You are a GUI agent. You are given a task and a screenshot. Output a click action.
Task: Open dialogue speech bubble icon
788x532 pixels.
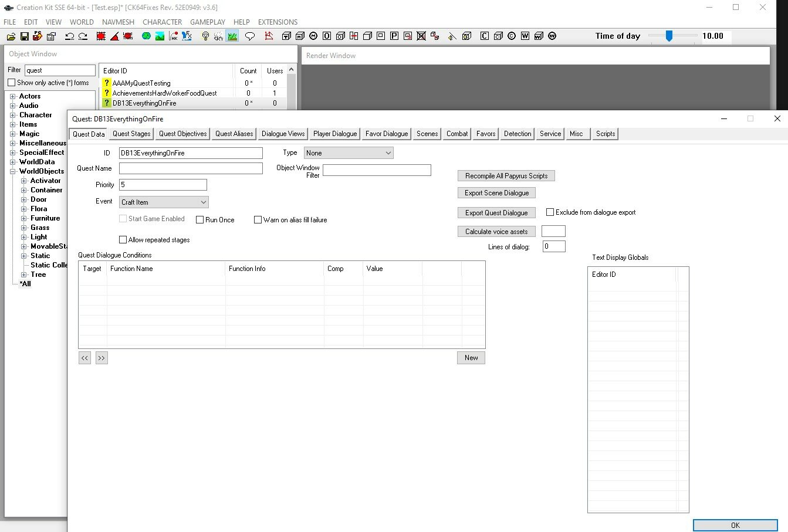(249, 36)
